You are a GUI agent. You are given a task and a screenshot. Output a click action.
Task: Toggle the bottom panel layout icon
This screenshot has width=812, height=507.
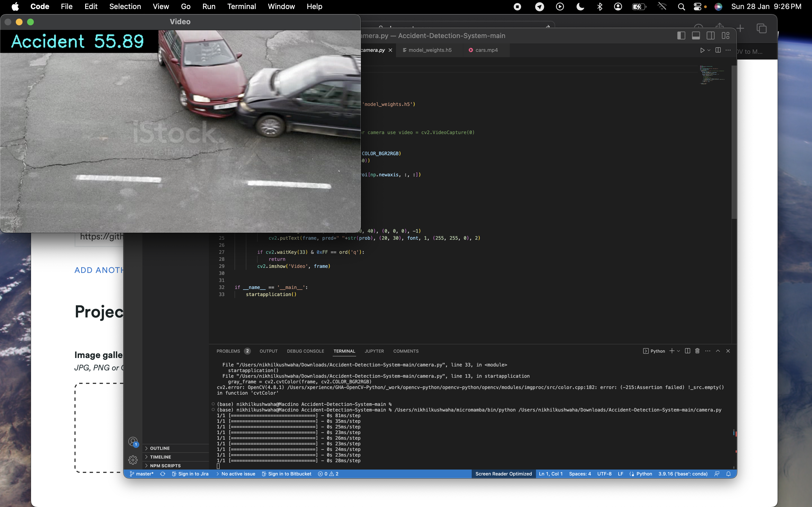tap(696, 35)
